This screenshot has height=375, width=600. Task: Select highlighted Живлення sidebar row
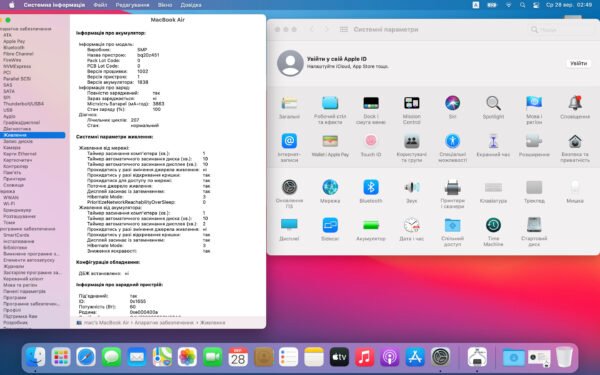(x=33, y=135)
